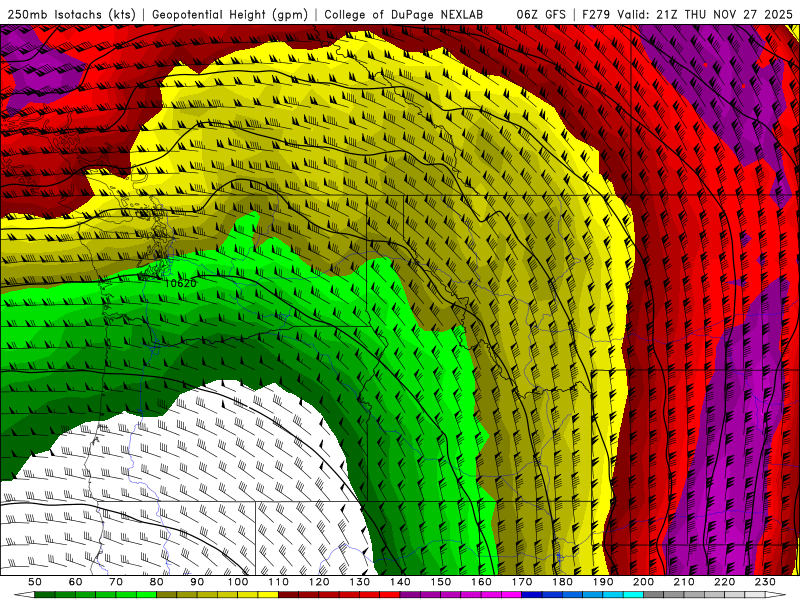Click the dark blue swatch below the 170 label

(532, 595)
